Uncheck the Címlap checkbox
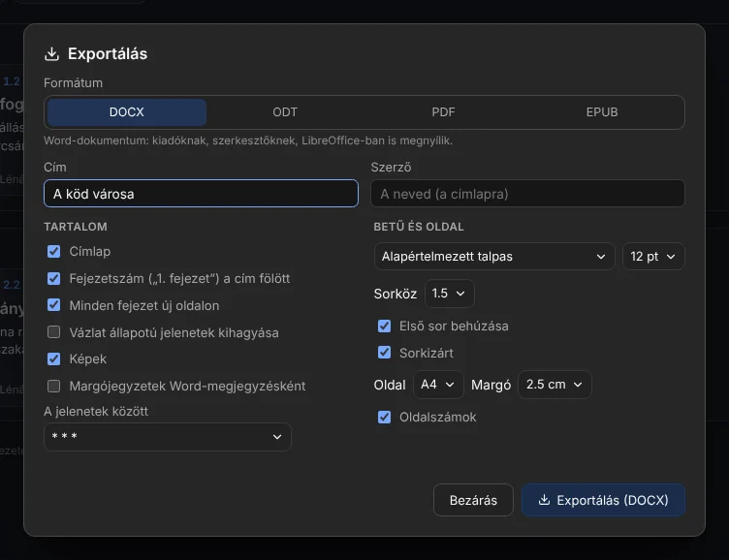 [x=54, y=252]
